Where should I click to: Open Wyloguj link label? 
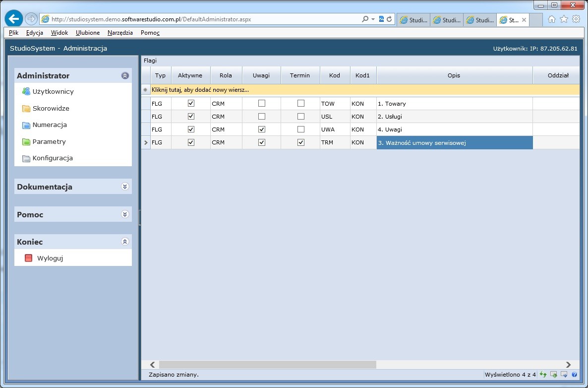coord(50,258)
